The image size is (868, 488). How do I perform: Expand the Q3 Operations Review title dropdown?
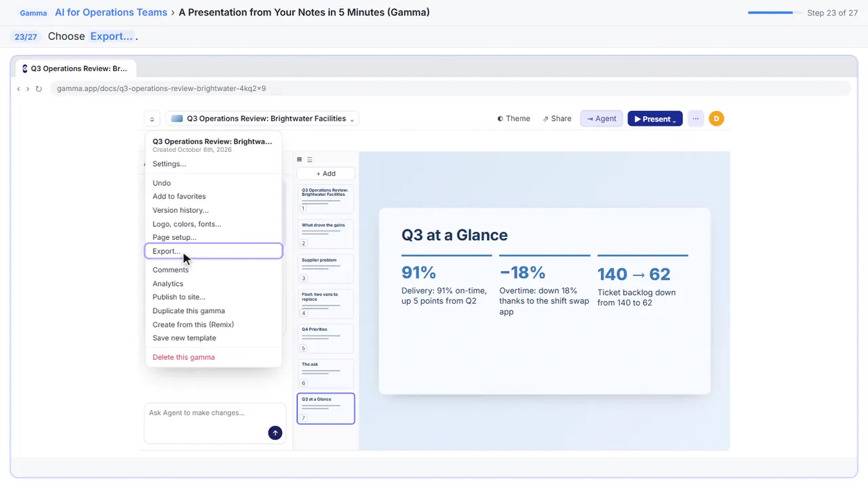tap(262, 119)
